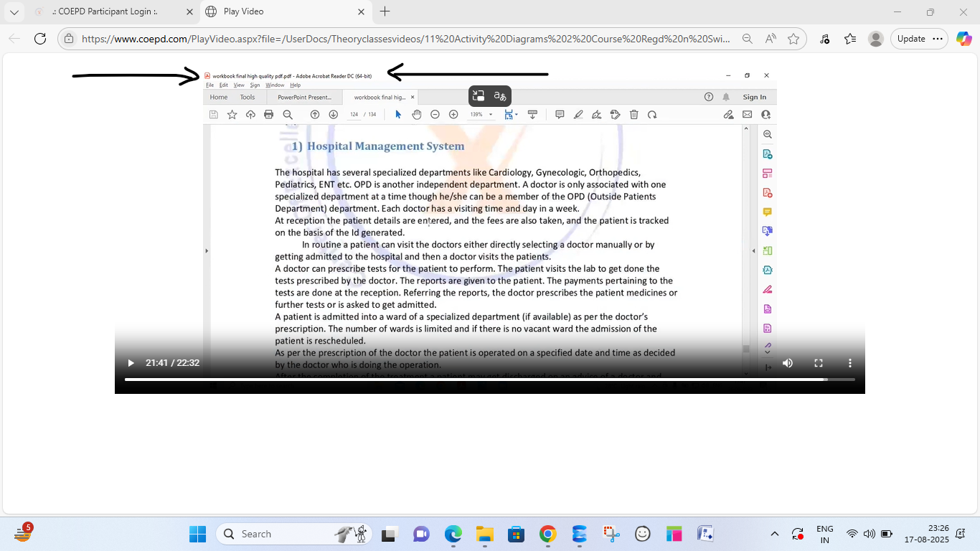
Task: Open Google Chrome from taskbar
Action: pyautogui.click(x=547, y=534)
